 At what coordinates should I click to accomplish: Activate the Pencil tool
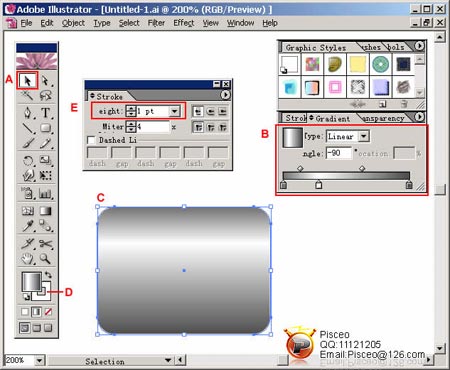pyautogui.click(x=46, y=143)
